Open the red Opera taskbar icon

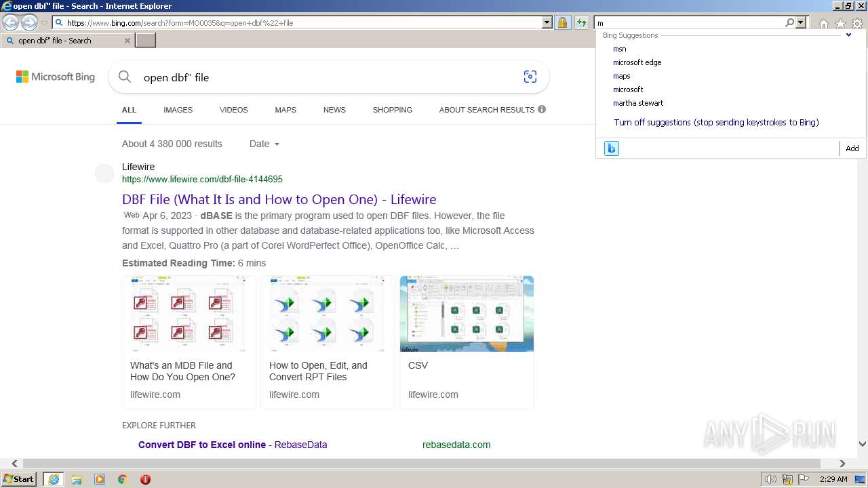[x=145, y=479]
